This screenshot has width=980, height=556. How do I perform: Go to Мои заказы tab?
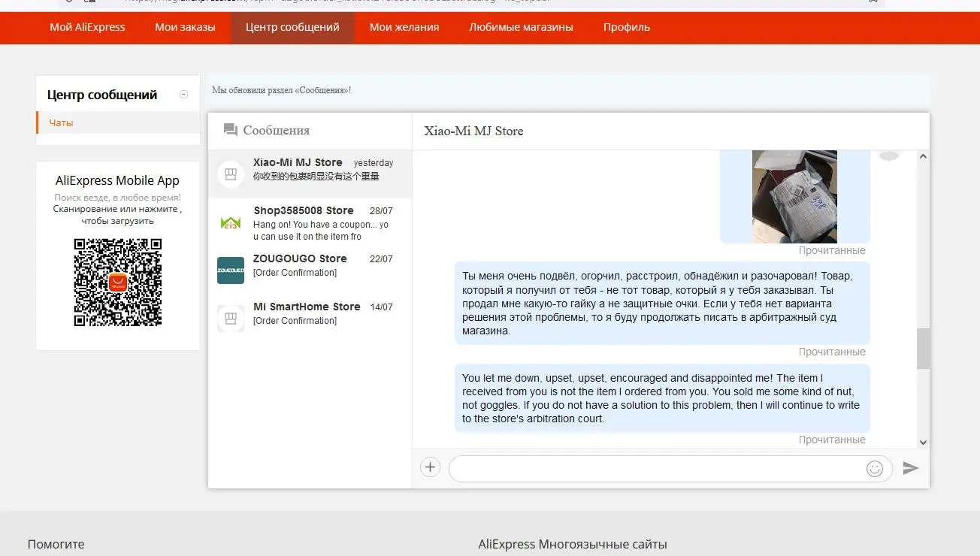coord(185,27)
